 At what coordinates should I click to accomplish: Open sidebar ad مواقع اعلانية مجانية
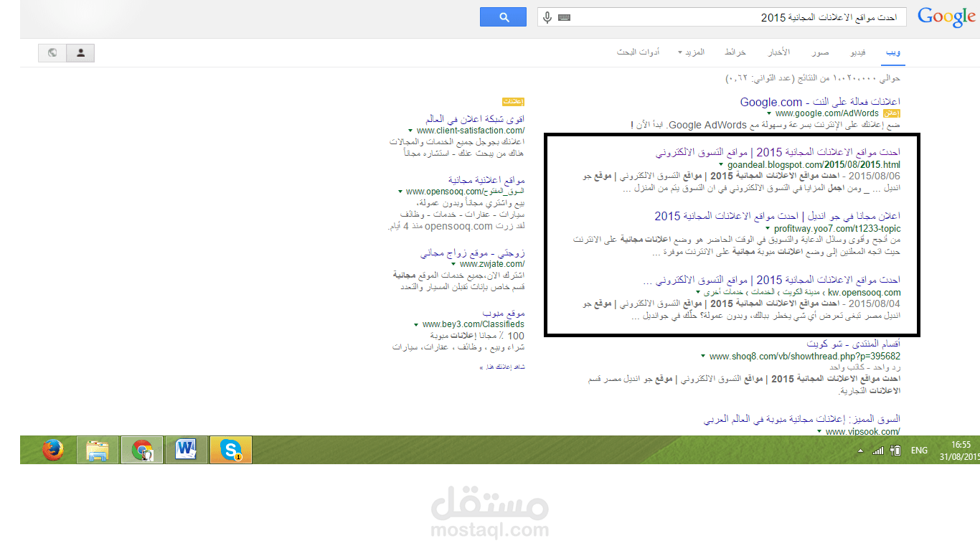click(487, 179)
